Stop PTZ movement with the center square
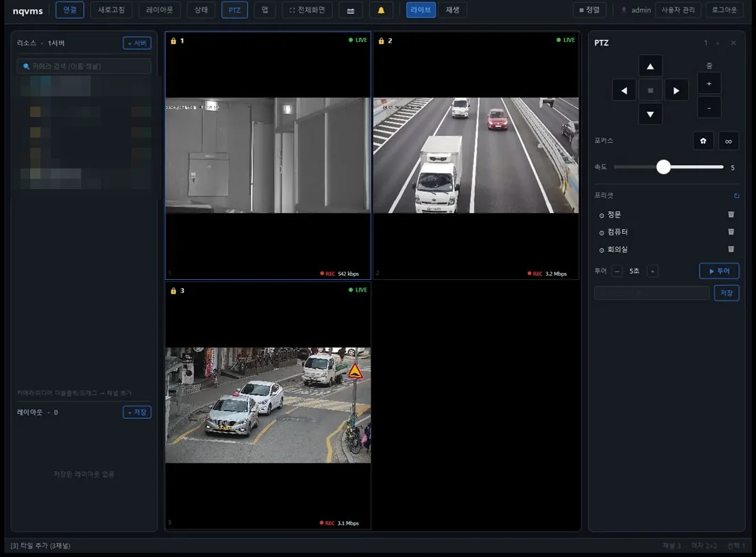 pyautogui.click(x=650, y=91)
